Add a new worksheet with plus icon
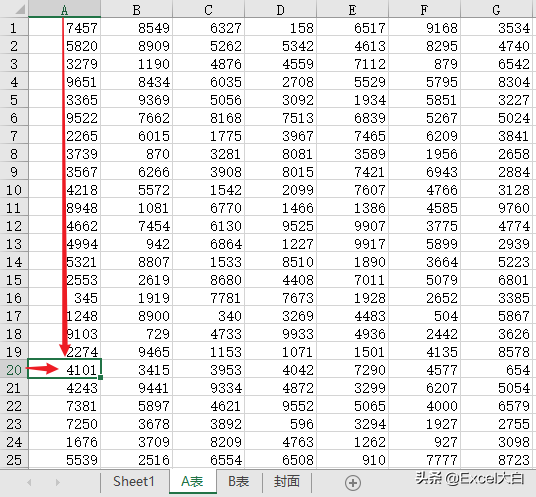The image size is (536, 497). 353,483
